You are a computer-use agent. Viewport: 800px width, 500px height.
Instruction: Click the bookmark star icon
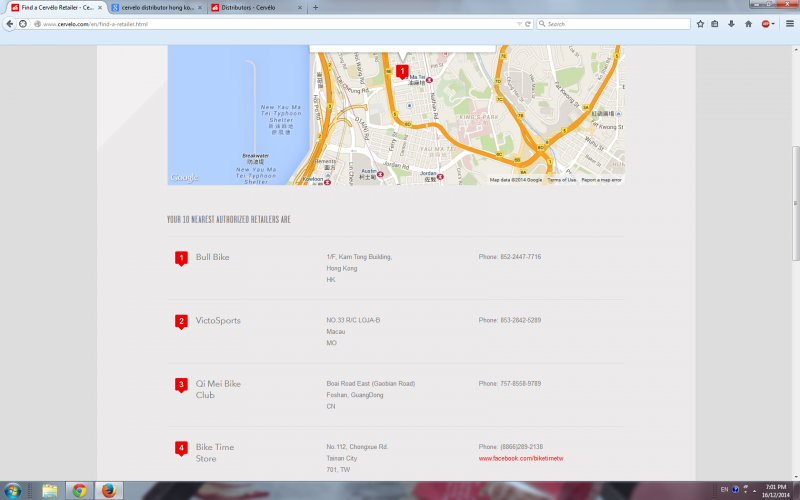(x=700, y=23)
